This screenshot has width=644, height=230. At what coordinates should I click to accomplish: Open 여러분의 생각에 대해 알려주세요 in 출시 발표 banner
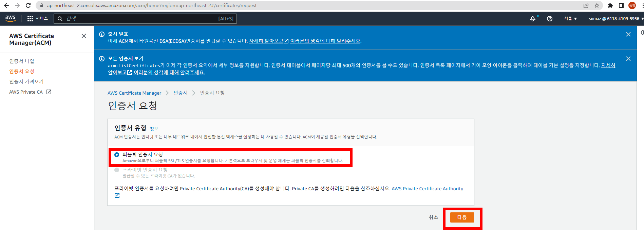(x=325, y=41)
